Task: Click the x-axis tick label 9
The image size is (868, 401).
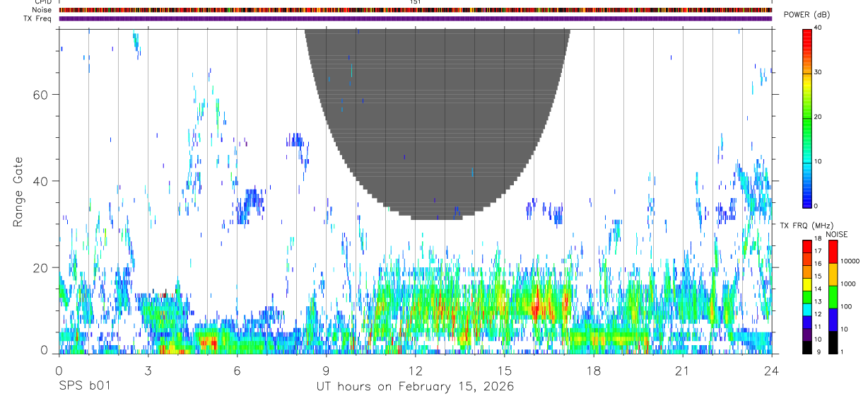Action: tap(326, 370)
